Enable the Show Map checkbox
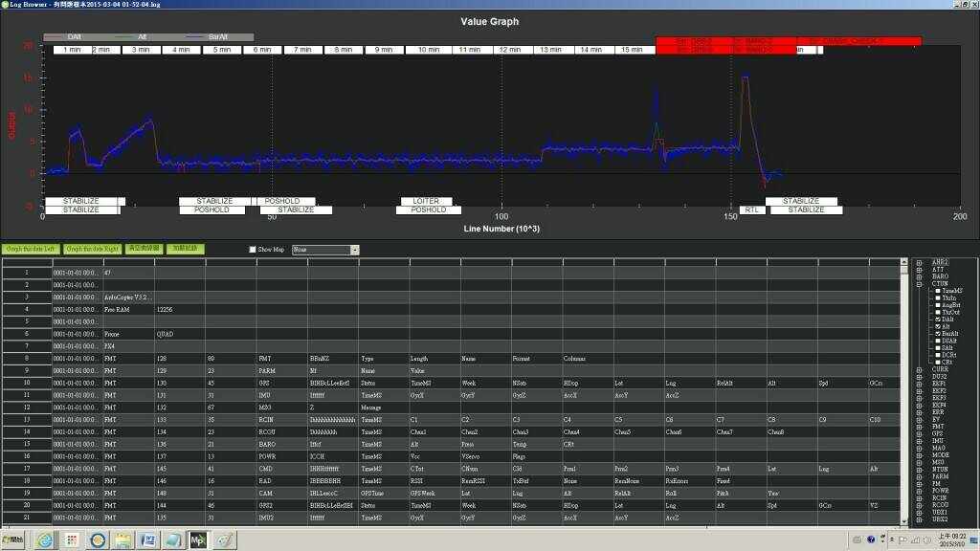980x551 pixels. click(253, 249)
